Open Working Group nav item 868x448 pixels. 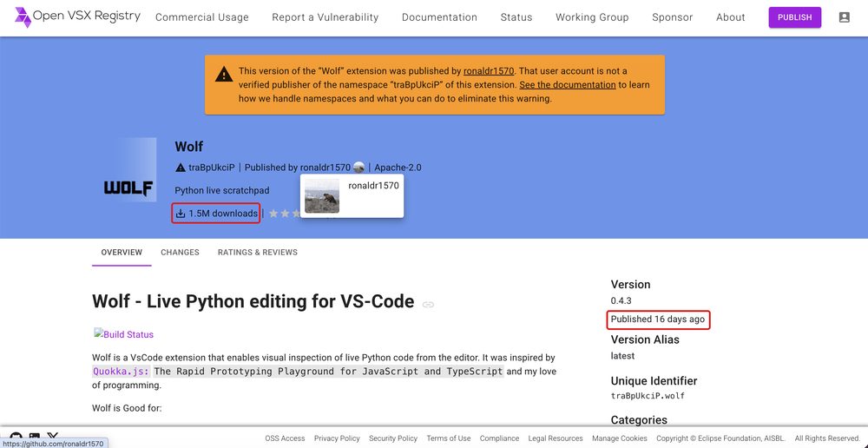[x=592, y=17]
